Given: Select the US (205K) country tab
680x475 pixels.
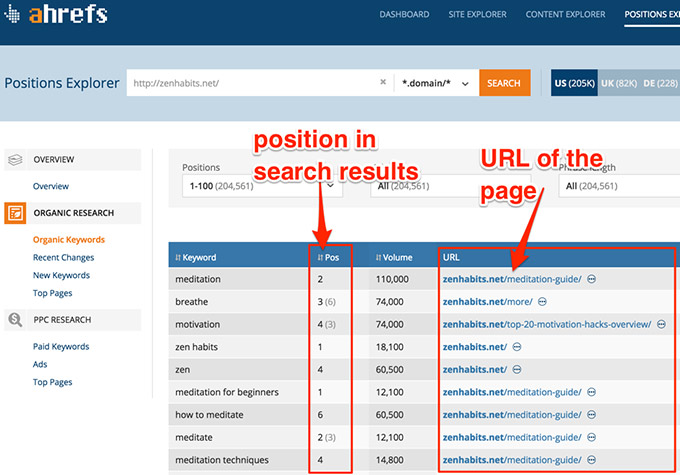Looking at the screenshot, I should tap(574, 83).
